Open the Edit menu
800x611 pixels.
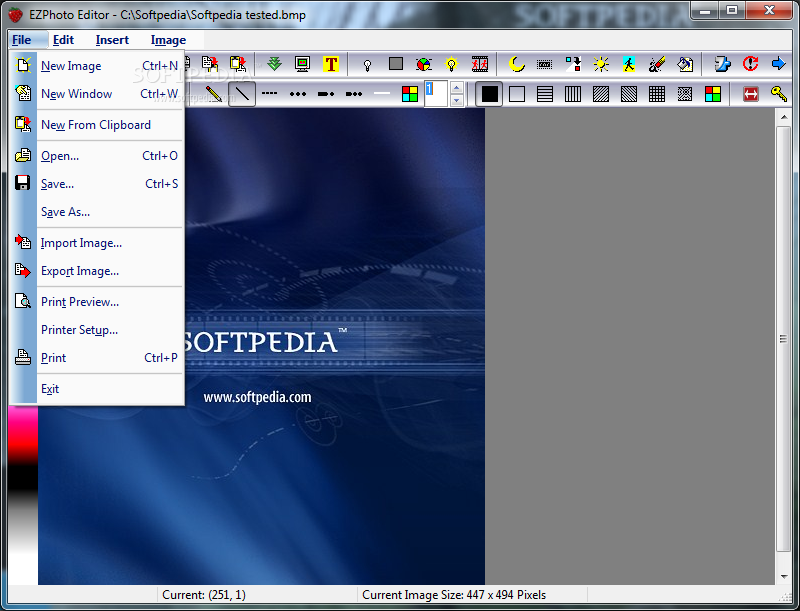point(63,40)
